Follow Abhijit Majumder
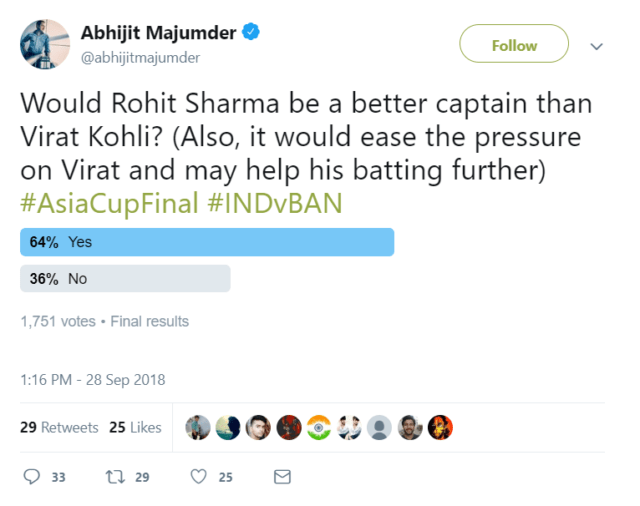 point(513,45)
